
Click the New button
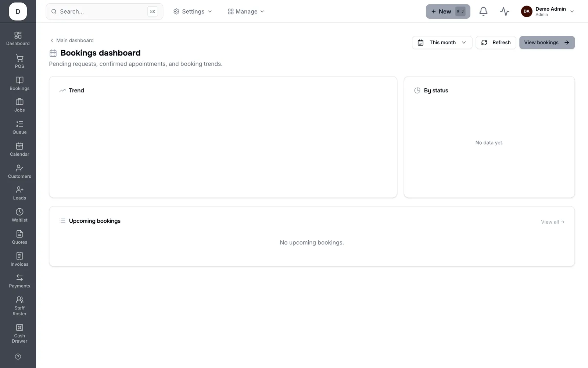tap(448, 11)
